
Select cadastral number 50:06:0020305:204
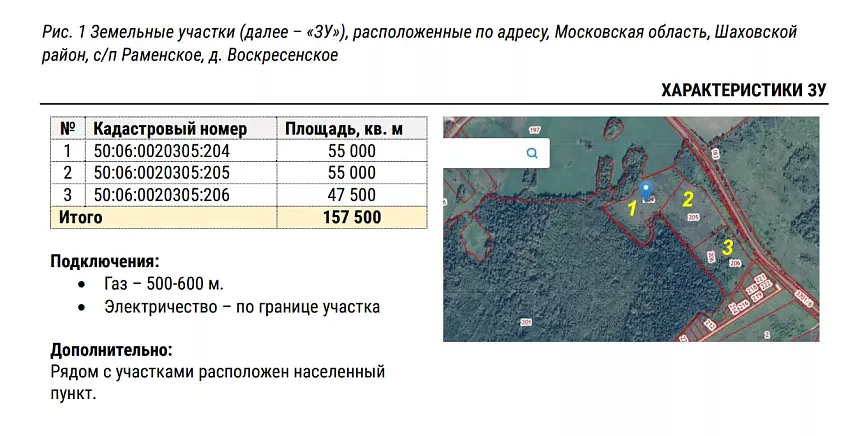click(x=162, y=151)
